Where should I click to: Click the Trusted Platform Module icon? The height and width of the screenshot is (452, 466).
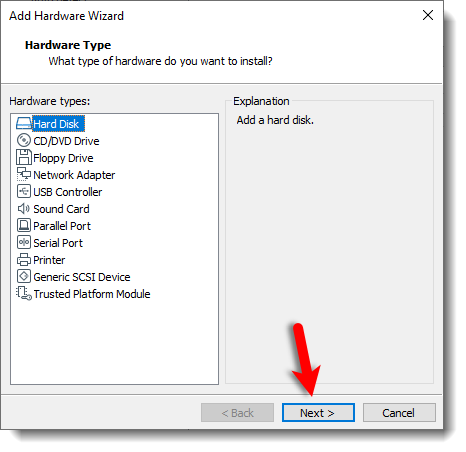point(24,293)
